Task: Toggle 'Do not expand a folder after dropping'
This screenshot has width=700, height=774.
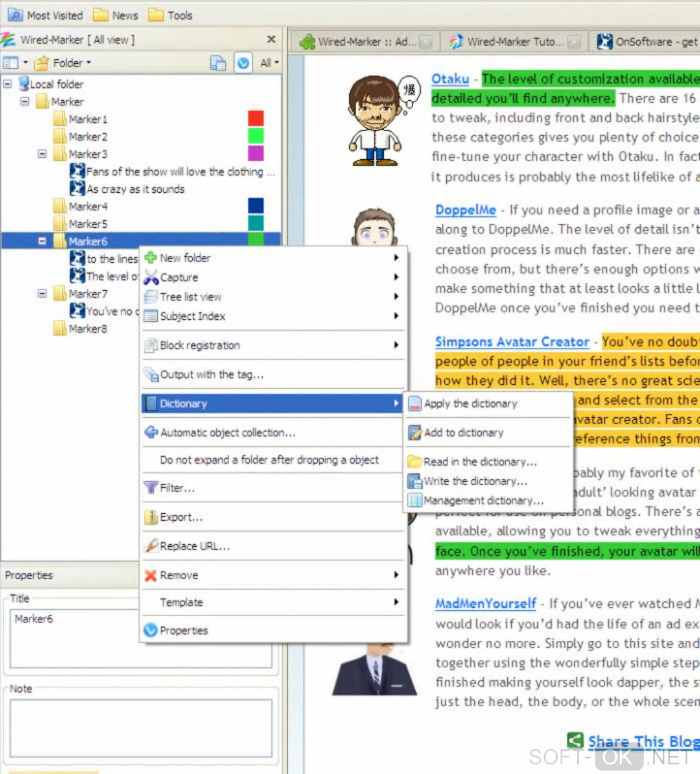Action: (273, 460)
